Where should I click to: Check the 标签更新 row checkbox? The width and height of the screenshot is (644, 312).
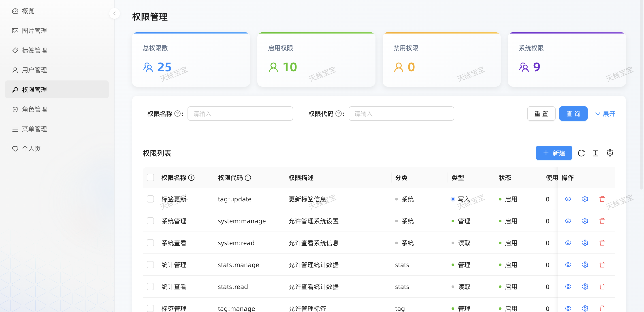tap(150, 199)
